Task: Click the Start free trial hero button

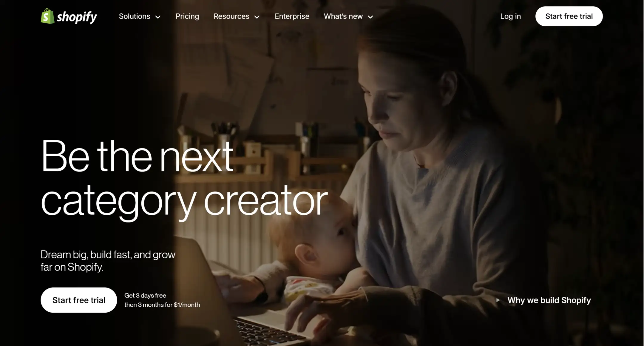Action: pyautogui.click(x=79, y=300)
